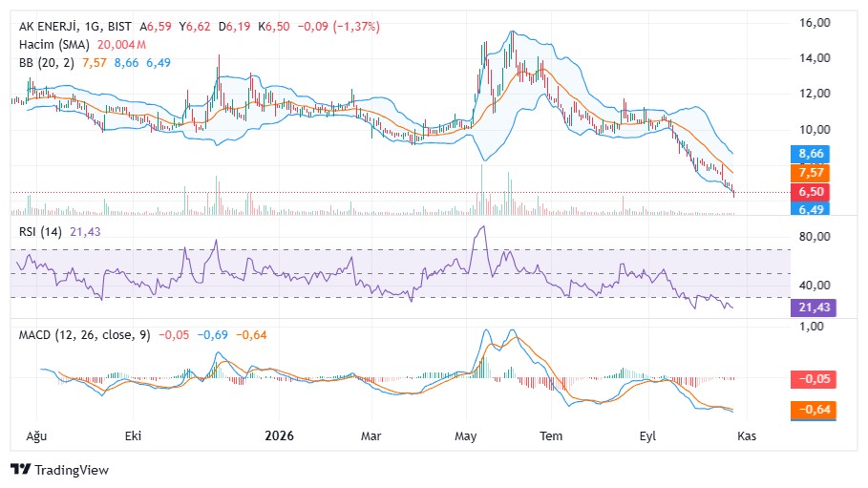
Task: Click the low price value D6,19
Action: 234,26
